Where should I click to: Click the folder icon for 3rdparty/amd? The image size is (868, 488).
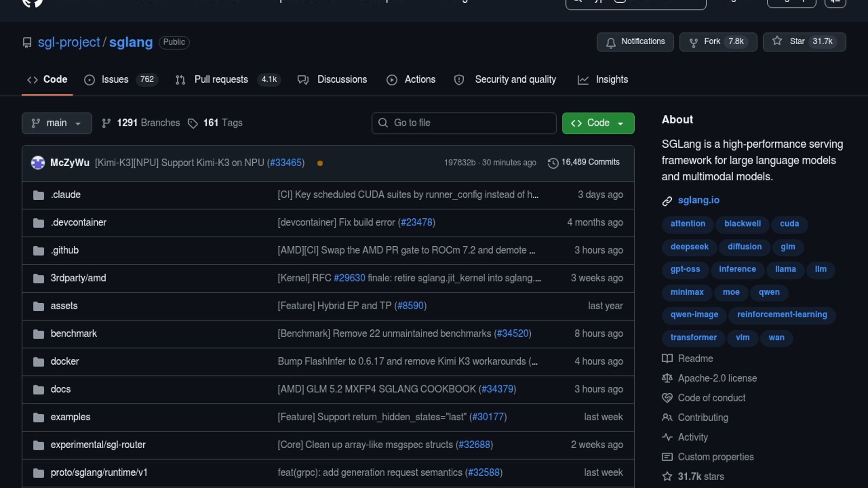coord(38,278)
